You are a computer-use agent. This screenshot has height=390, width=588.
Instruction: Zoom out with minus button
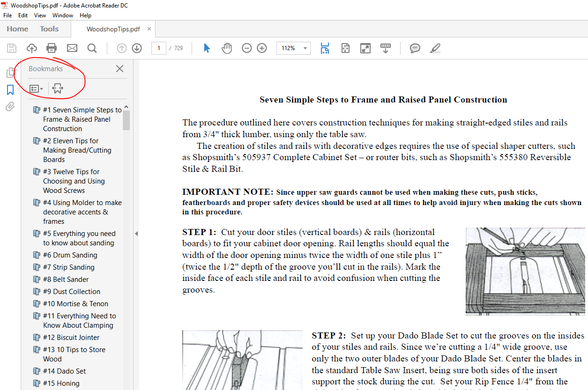point(247,48)
